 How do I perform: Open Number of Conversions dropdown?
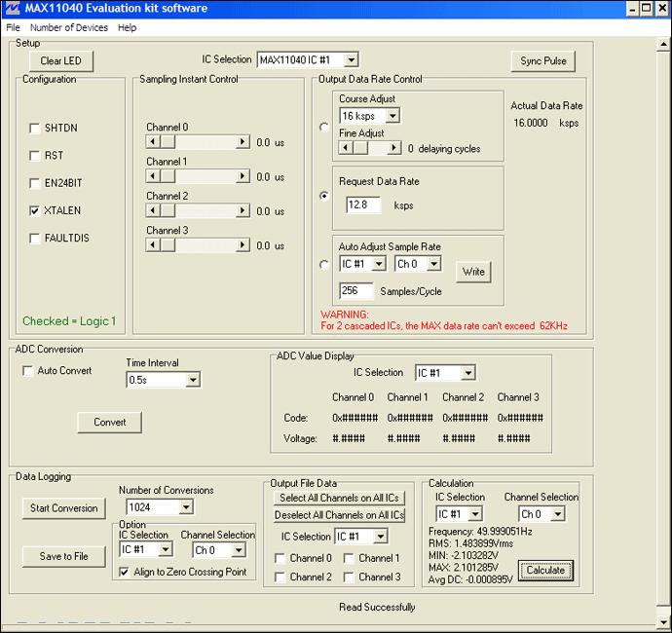point(185,506)
